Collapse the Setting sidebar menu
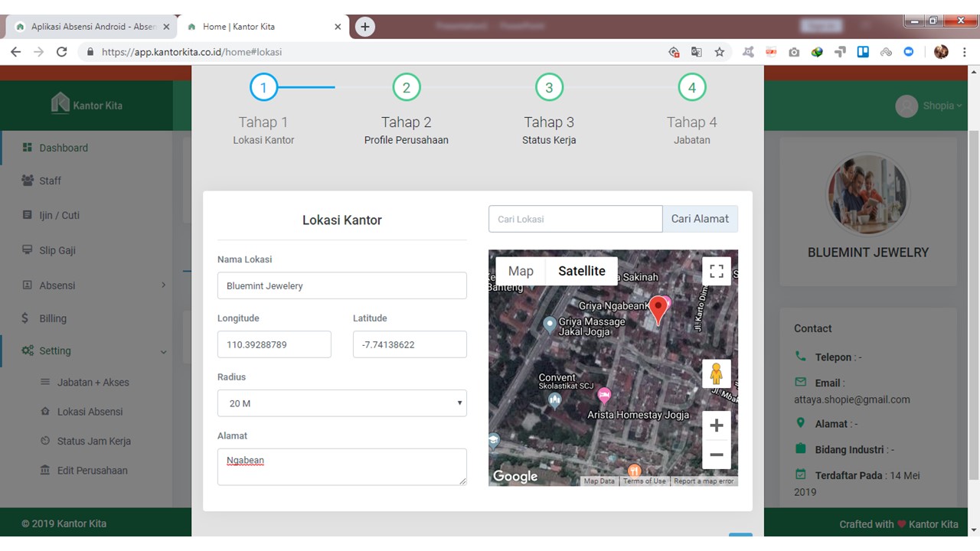This screenshot has height=551, width=980. (x=92, y=350)
